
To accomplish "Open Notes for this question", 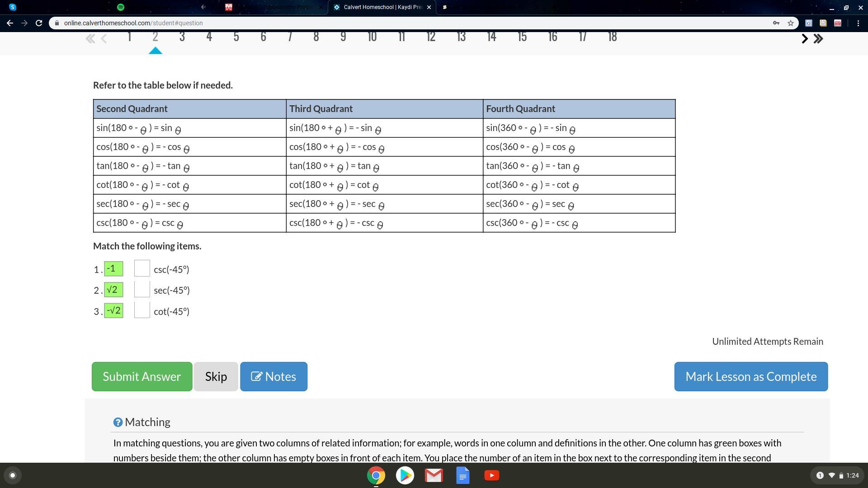I will tap(274, 377).
